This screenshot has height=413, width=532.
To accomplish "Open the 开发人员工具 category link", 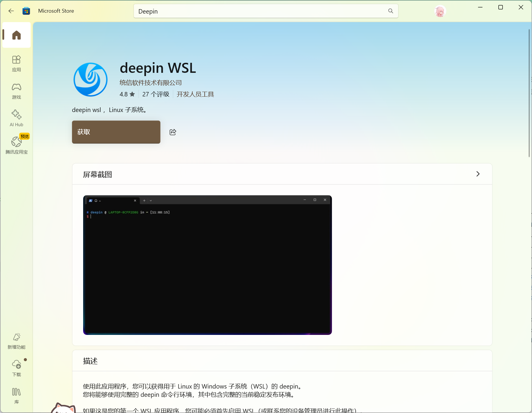I will pyautogui.click(x=195, y=94).
